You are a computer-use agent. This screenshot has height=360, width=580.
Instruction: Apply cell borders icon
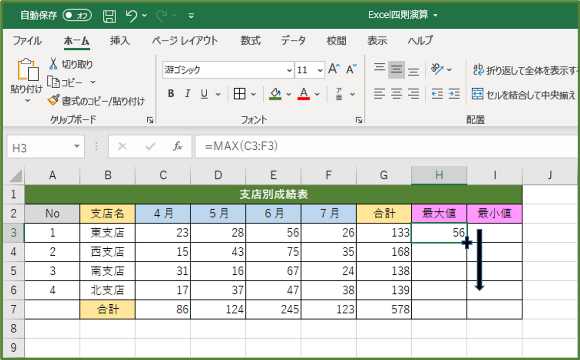[x=240, y=94]
